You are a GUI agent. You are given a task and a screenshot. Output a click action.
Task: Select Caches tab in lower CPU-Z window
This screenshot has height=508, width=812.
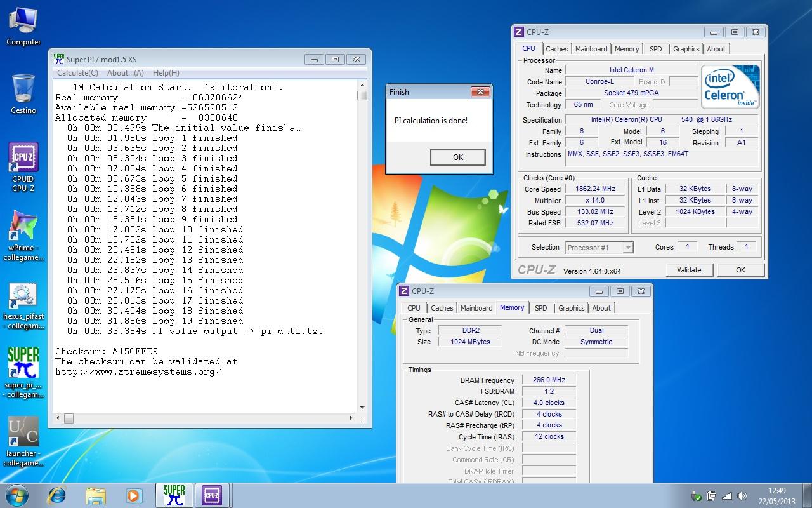[442, 308]
